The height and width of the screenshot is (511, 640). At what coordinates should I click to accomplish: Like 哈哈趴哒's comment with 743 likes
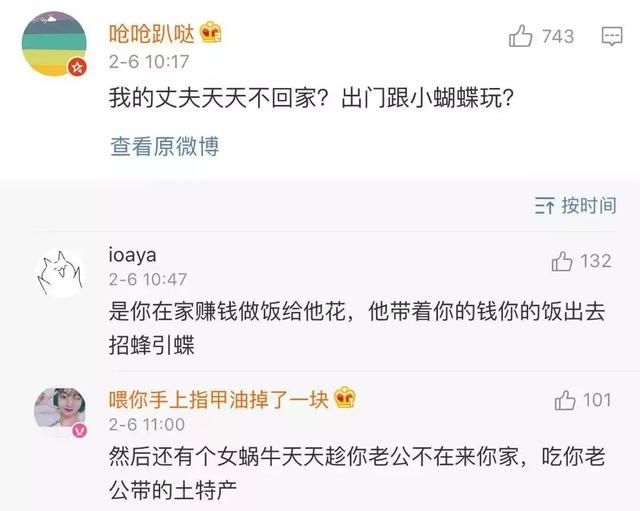(x=522, y=37)
